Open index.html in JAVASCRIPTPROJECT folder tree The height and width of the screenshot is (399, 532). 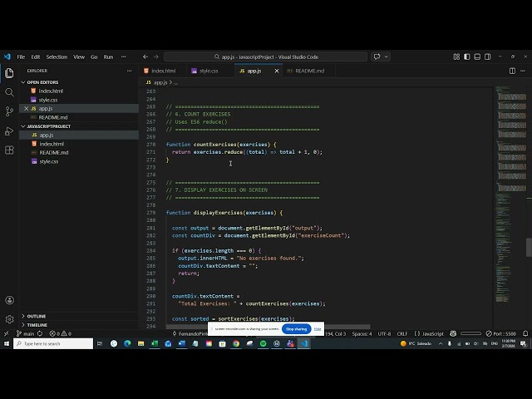(x=52, y=144)
